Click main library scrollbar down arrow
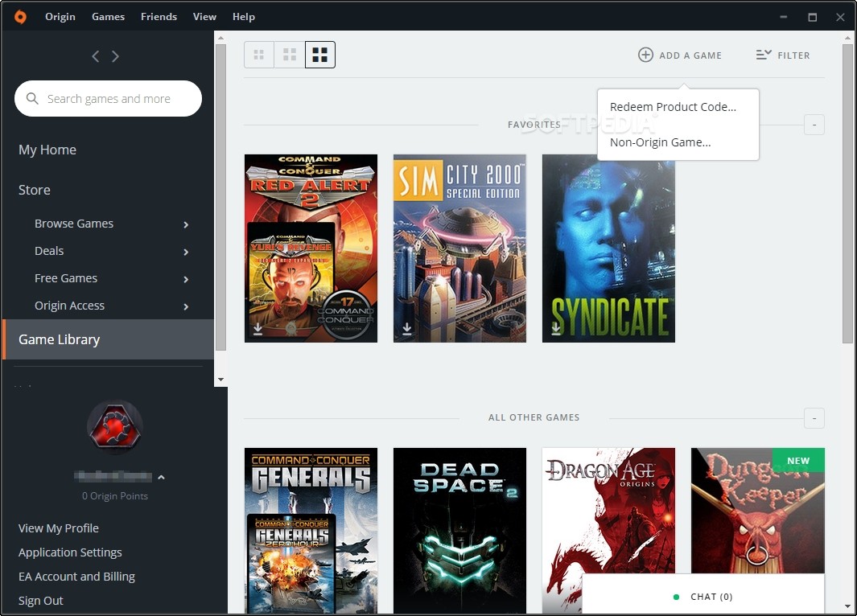The height and width of the screenshot is (616, 857). (x=847, y=606)
